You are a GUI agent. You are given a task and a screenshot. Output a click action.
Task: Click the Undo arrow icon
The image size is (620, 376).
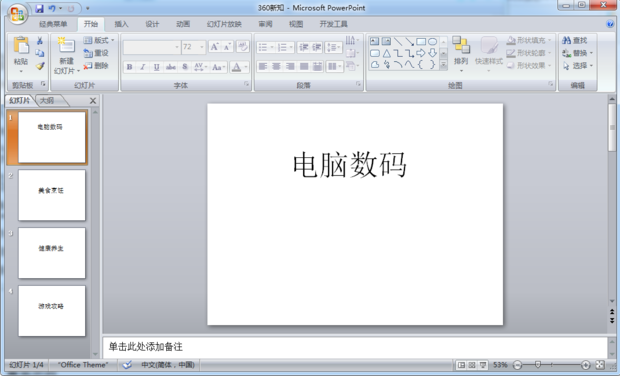(x=52, y=8)
